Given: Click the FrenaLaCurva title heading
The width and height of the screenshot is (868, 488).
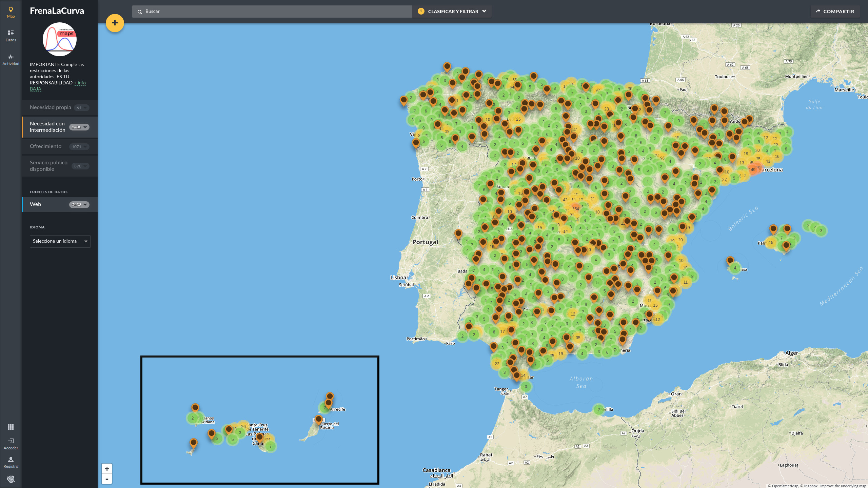Looking at the screenshot, I should pyautogui.click(x=57, y=11).
